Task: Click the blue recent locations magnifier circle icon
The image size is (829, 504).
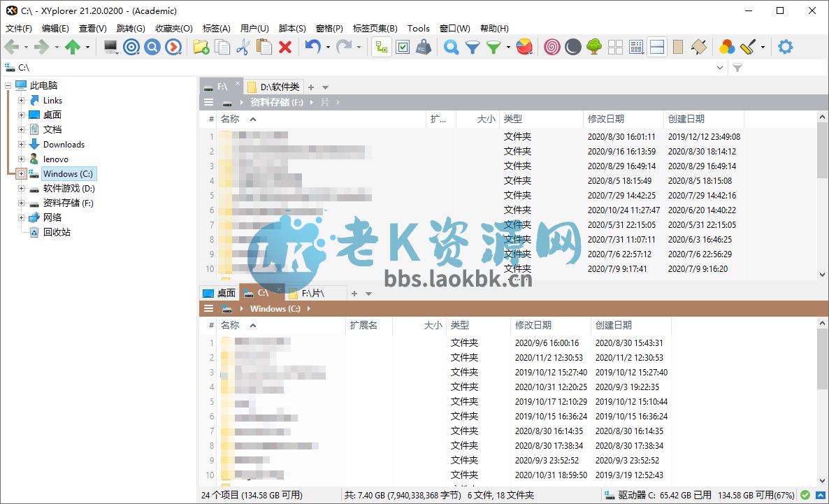Action: pos(152,47)
